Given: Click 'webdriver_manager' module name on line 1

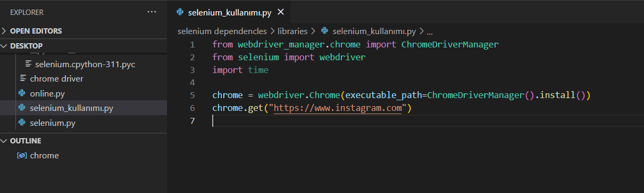Looking at the screenshot, I should 281,44.
